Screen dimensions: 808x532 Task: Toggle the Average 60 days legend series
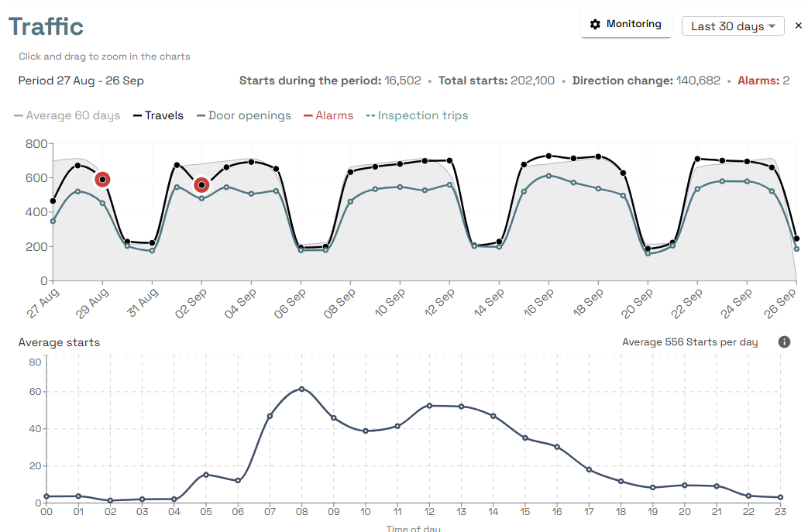[67, 115]
